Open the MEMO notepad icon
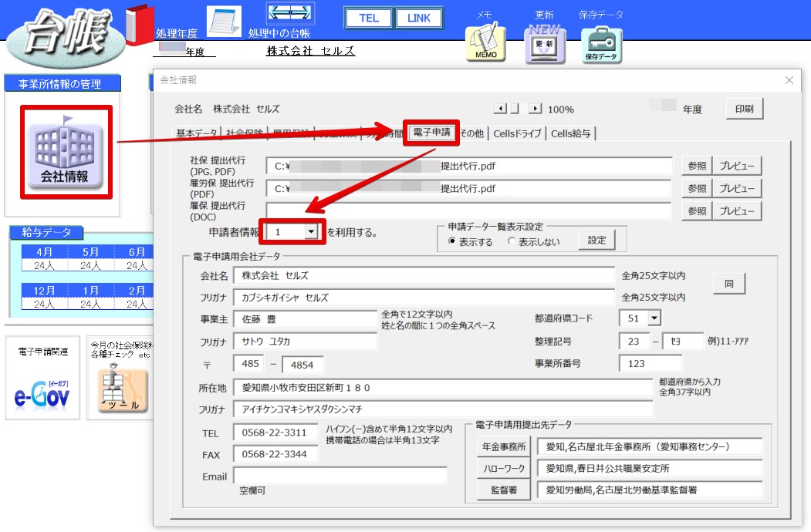Screen dimensions: 811x532 (x=485, y=42)
